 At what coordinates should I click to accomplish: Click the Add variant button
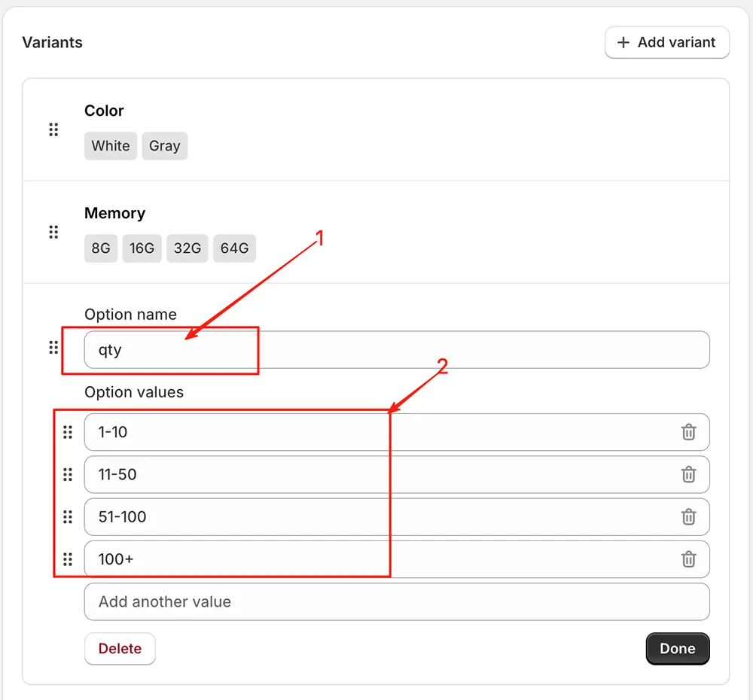pos(666,42)
